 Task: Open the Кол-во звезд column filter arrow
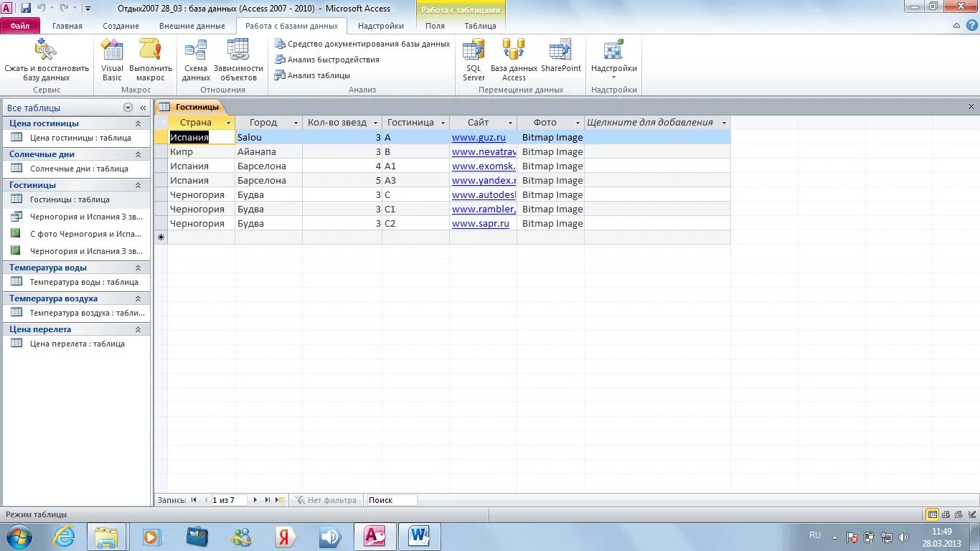point(376,123)
